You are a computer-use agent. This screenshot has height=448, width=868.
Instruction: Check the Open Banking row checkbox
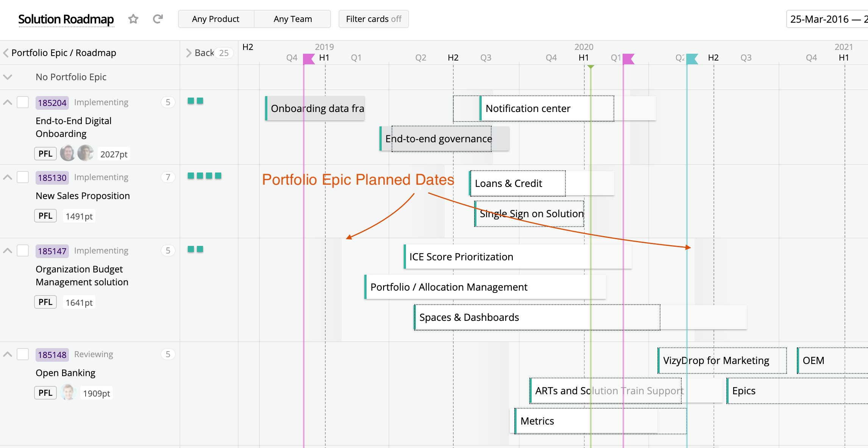pos(23,354)
